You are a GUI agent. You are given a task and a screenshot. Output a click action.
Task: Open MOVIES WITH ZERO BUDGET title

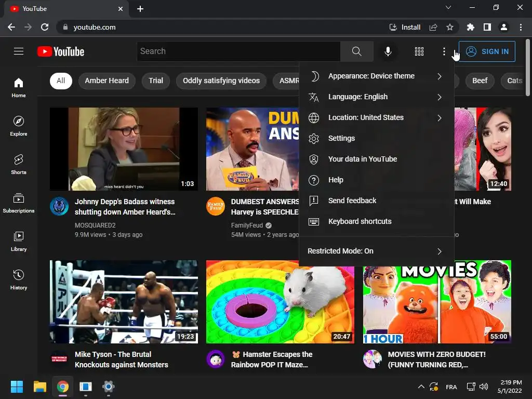[436, 360]
